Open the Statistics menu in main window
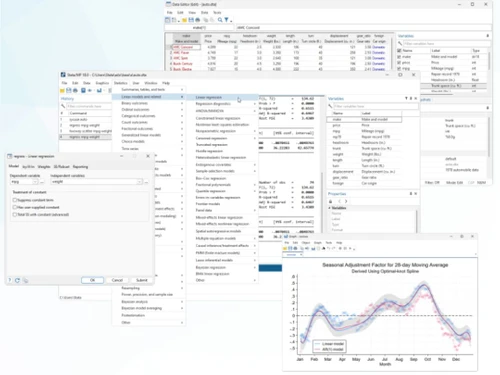This screenshot has height=375, width=500. coord(121,83)
